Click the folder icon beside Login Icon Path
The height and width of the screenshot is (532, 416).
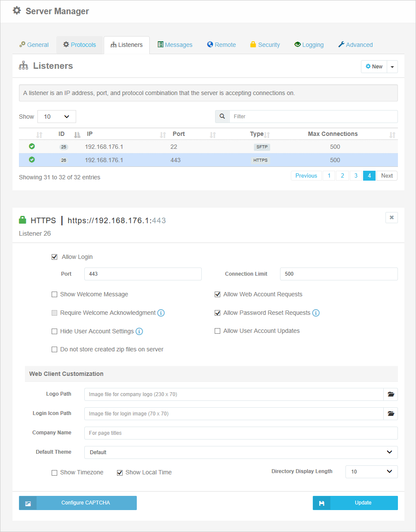[x=391, y=413]
